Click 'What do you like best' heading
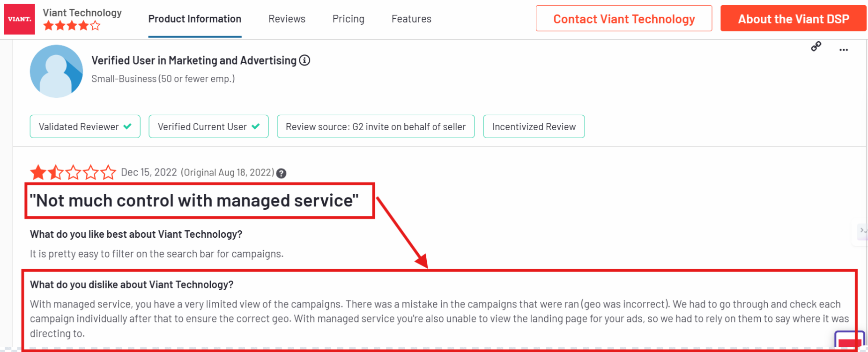868x352 pixels. [136, 234]
